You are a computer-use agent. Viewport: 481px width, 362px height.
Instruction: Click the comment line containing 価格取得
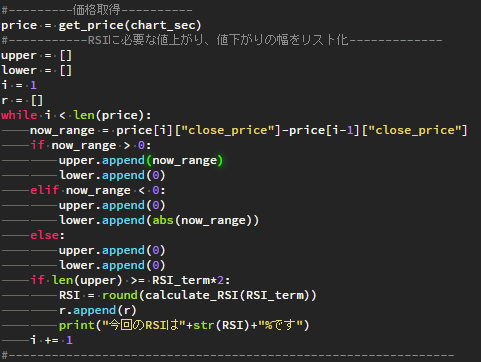point(97,10)
